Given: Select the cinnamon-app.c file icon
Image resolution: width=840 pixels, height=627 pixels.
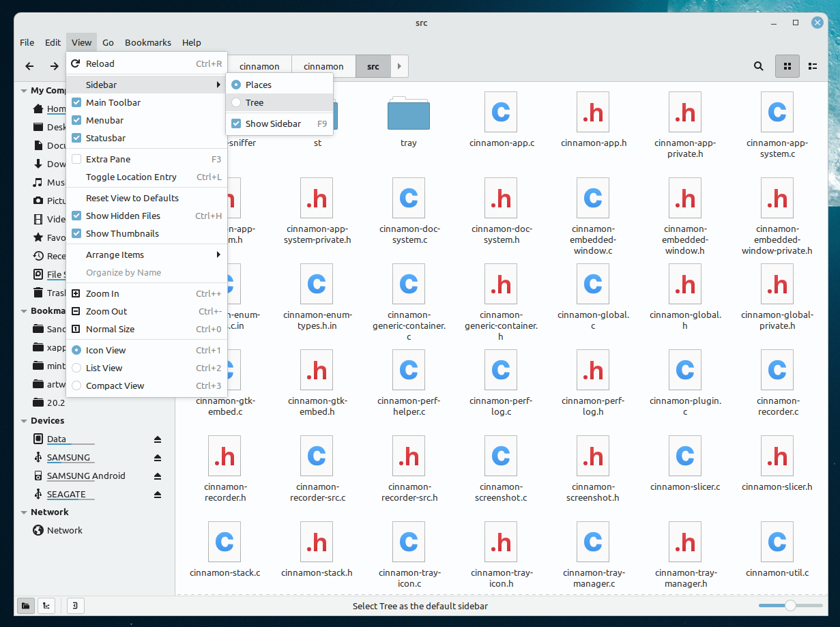Looking at the screenshot, I should click(501, 112).
